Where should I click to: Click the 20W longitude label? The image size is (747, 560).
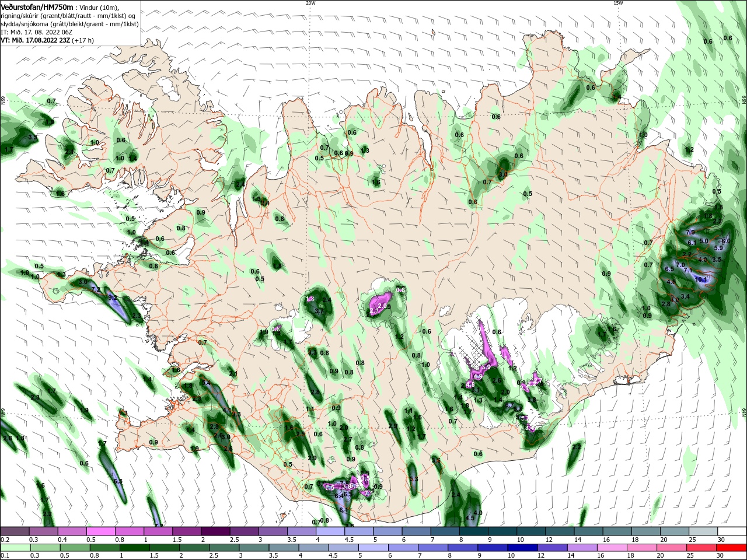click(x=310, y=2)
